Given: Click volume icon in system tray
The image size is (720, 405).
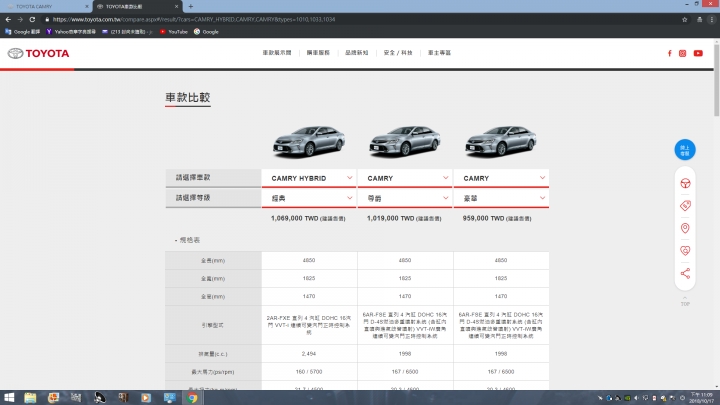Looking at the screenshot, I should [x=636, y=398].
